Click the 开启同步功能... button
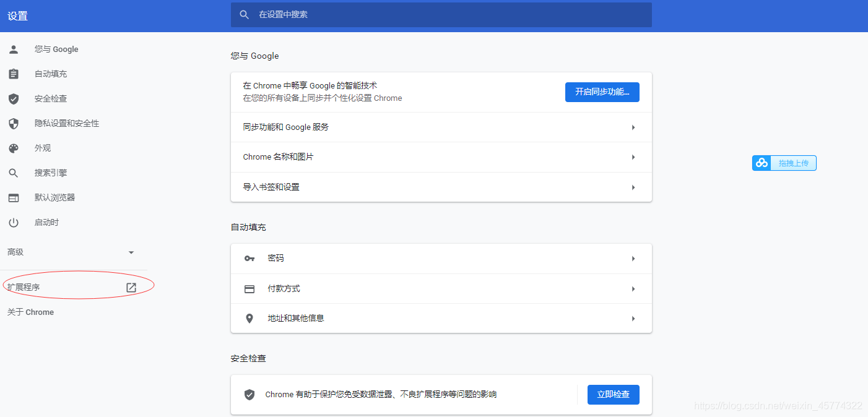The height and width of the screenshot is (417, 868). coord(602,92)
